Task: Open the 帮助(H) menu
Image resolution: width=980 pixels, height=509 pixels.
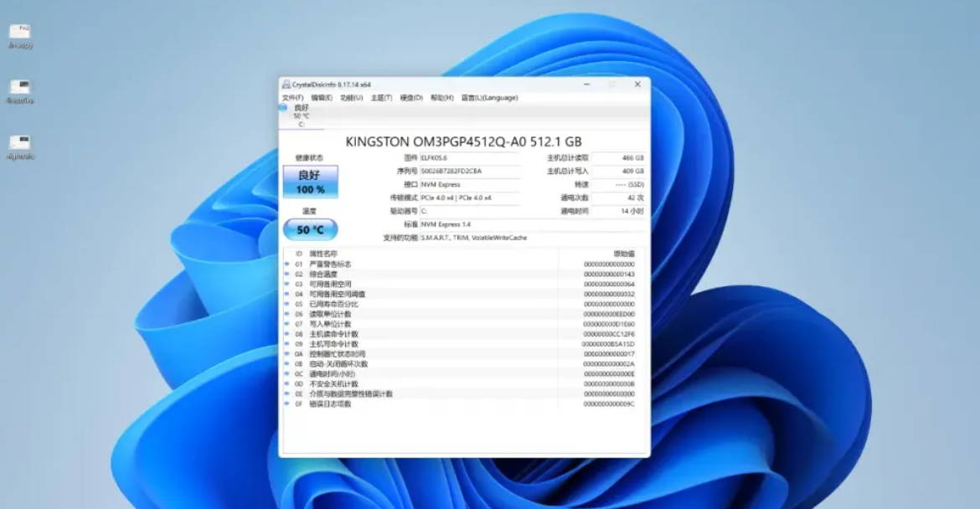Action: pyautogui.click(x=442, y=98)
